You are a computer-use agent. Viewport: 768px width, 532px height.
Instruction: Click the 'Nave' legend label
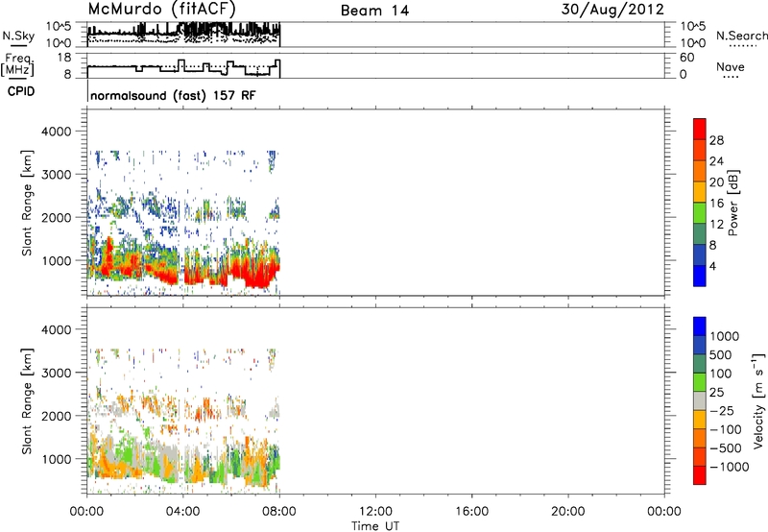pyautogui.click(x=731, y=67)
